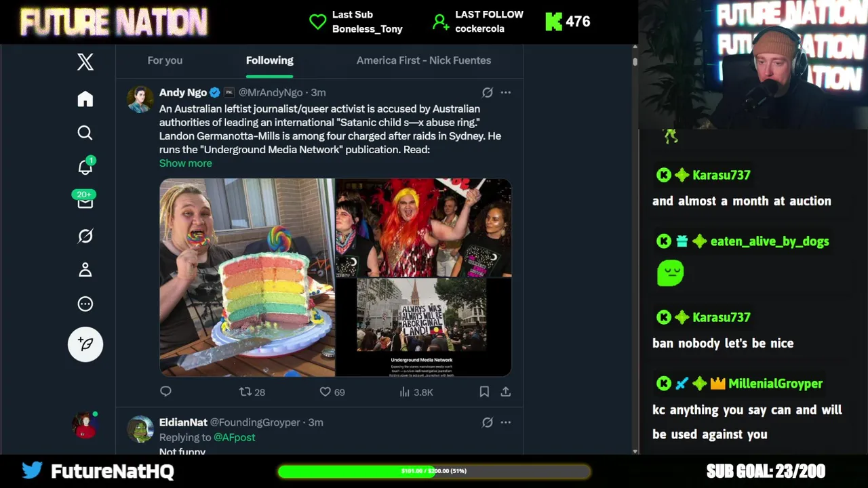The height and width of the screenshot is (488, 868).
Task: Click chat message 'ban nobody let's be nice'
Action: pyautogui.click(x=723, y=343)
